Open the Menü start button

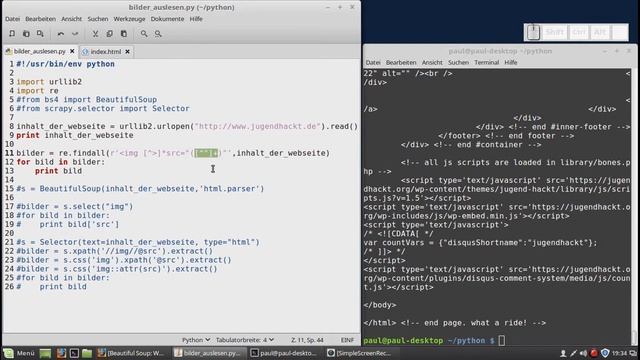click(20, 353)
